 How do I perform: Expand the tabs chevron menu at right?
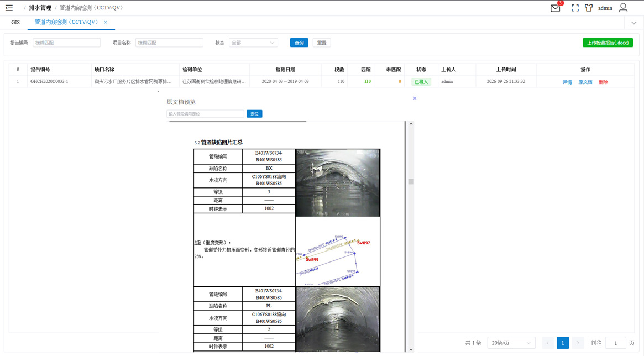[x=633, y=23]
